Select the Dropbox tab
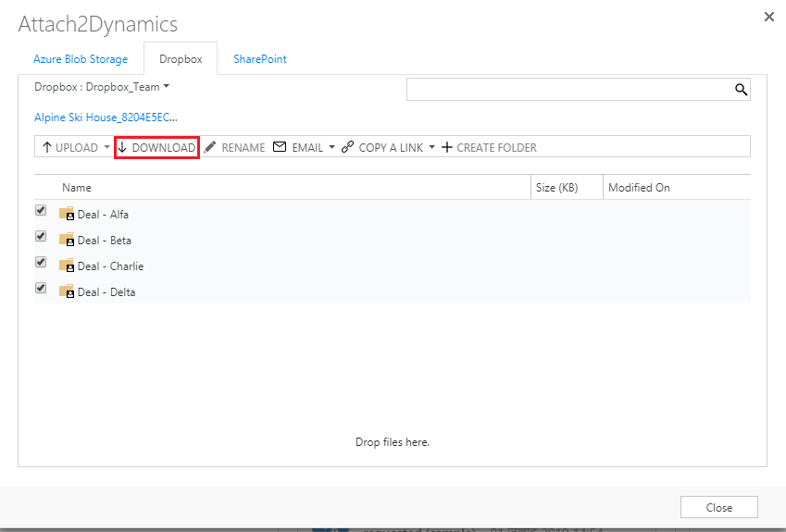Image resolution: width=786 pixels, height=532 pixels. tap(181, 59)
